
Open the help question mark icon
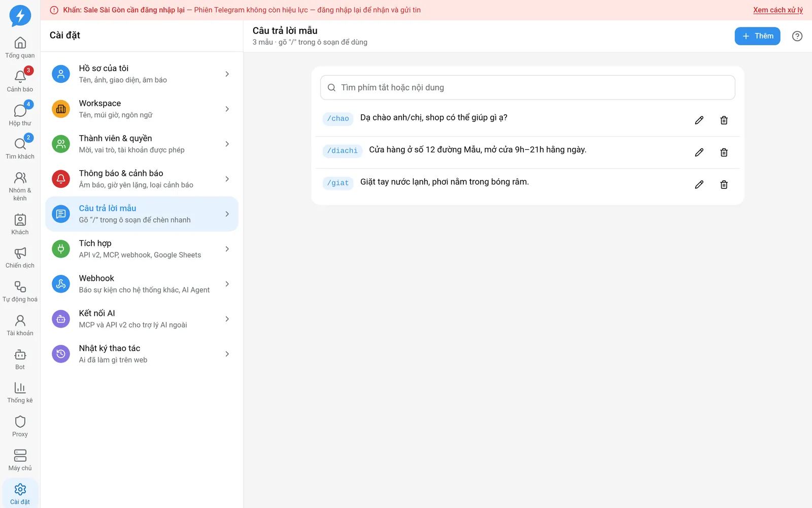pyautogui.click(x=797, y=36)
